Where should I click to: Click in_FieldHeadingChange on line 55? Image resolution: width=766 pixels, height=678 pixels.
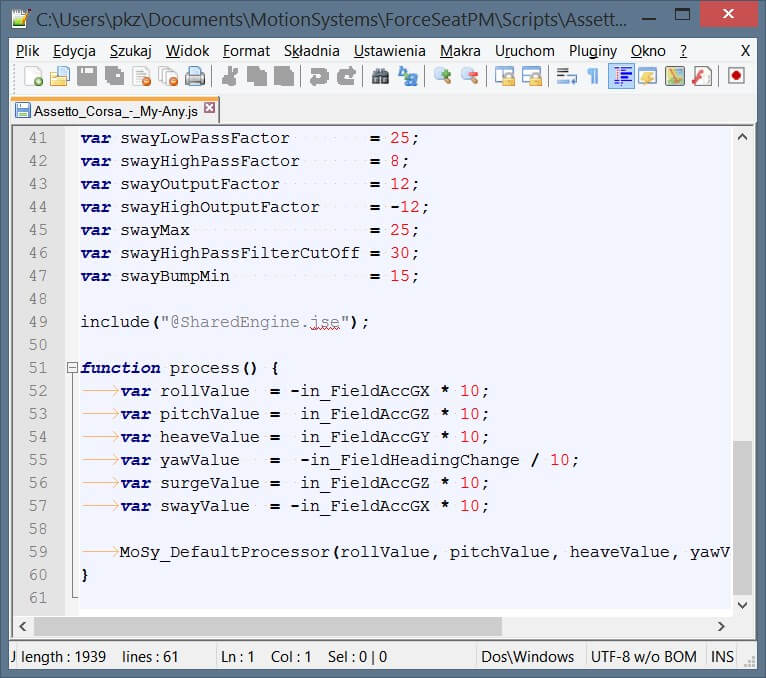[x=415, y=461]
